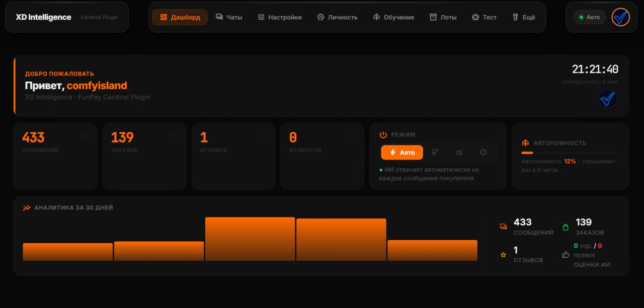Click the star icon next to отзывов
Screen dimensions: 644x308
tap(503, 255)
